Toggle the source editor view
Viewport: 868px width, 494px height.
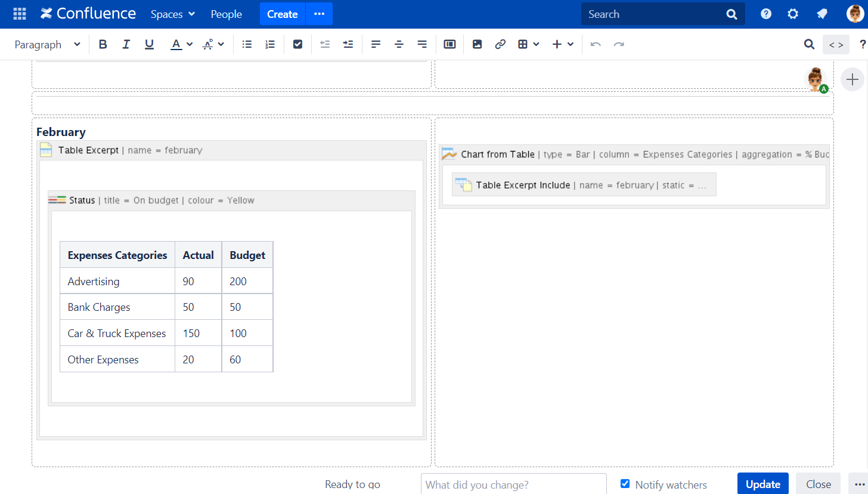click(x=836, y=44)
